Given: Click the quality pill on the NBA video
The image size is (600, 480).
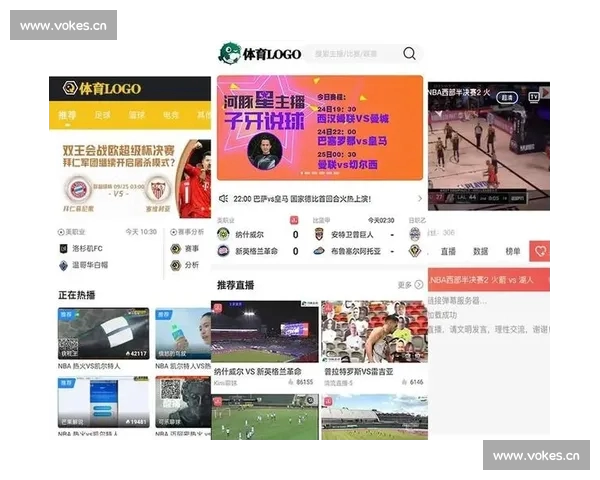Looking at the screenshot, I should pos(507,98).
